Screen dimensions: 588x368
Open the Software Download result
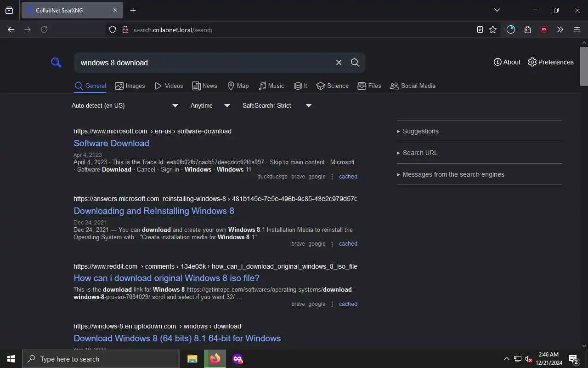click(111, 143)
